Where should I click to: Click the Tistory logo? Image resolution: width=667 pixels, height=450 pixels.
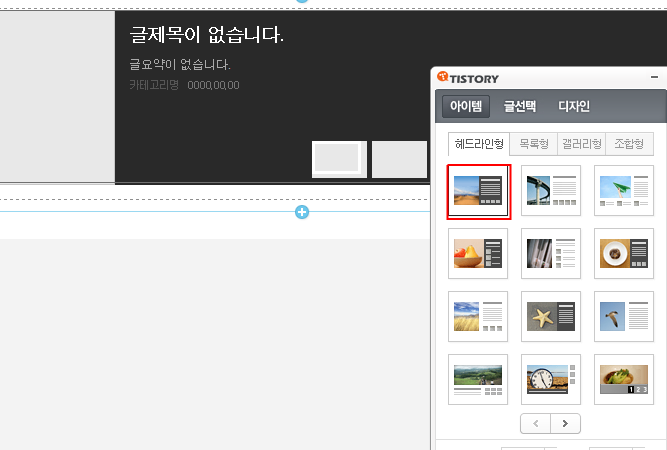point(468,78)
